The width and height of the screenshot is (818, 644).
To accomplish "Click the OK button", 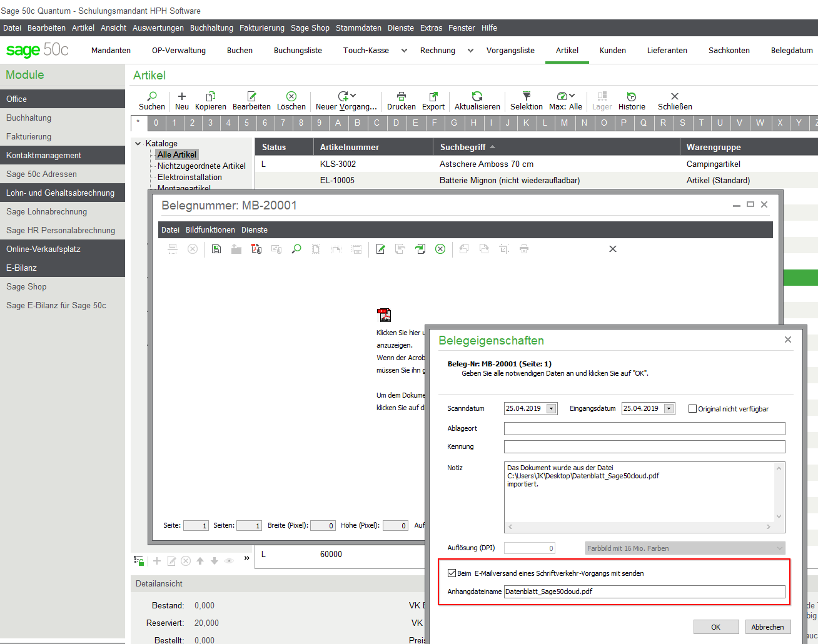I will coord(715,627).
